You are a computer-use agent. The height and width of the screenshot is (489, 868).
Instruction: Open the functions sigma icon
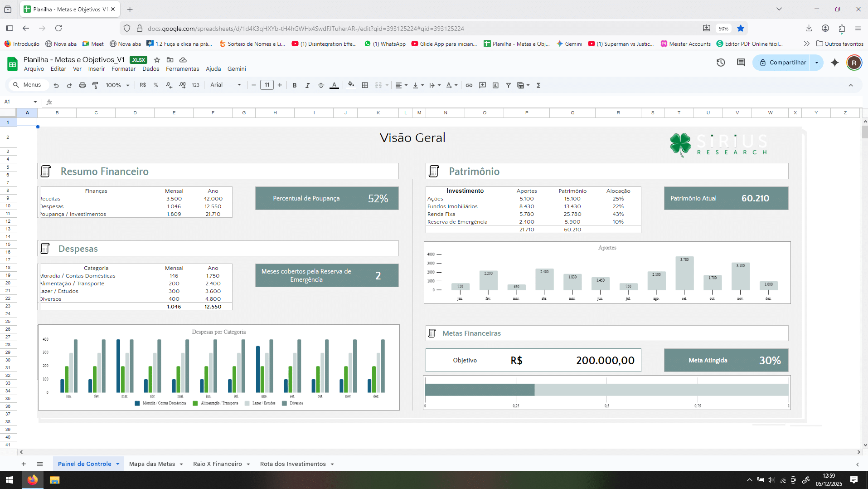coord(538,85)
